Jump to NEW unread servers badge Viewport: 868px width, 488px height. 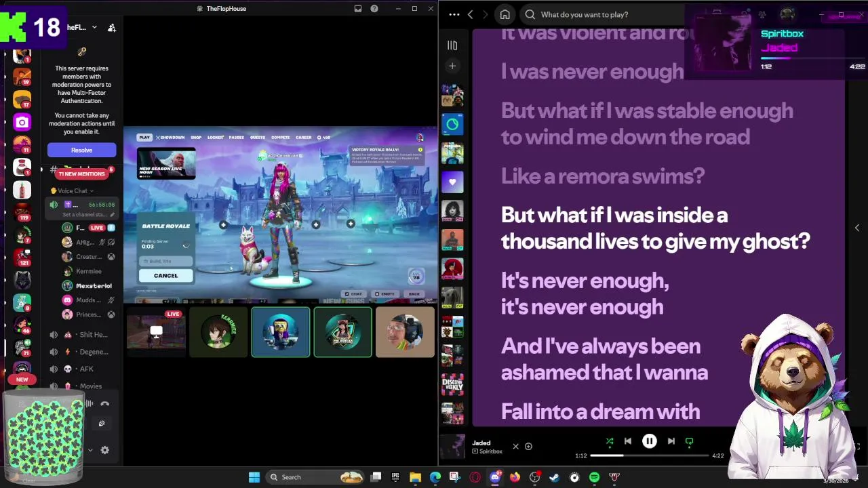coord(22,380)
